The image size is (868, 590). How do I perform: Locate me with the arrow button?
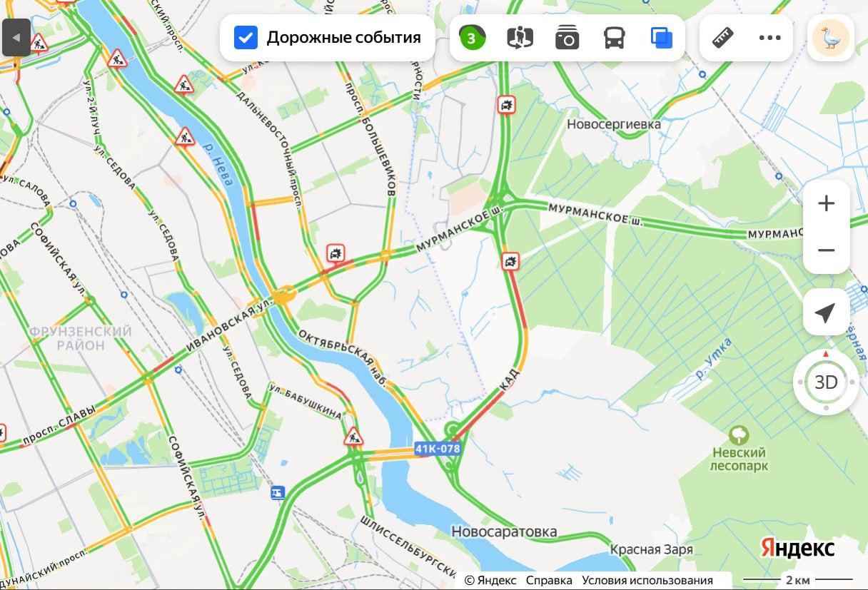[826, 312]
